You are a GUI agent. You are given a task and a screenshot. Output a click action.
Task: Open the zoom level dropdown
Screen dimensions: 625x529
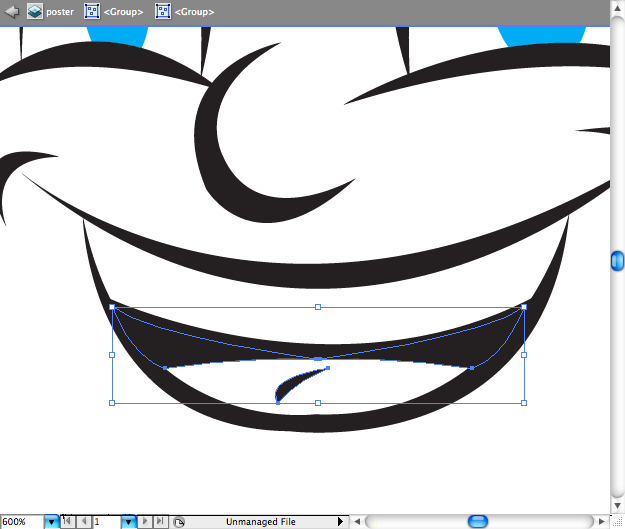(x=51, y=522)
